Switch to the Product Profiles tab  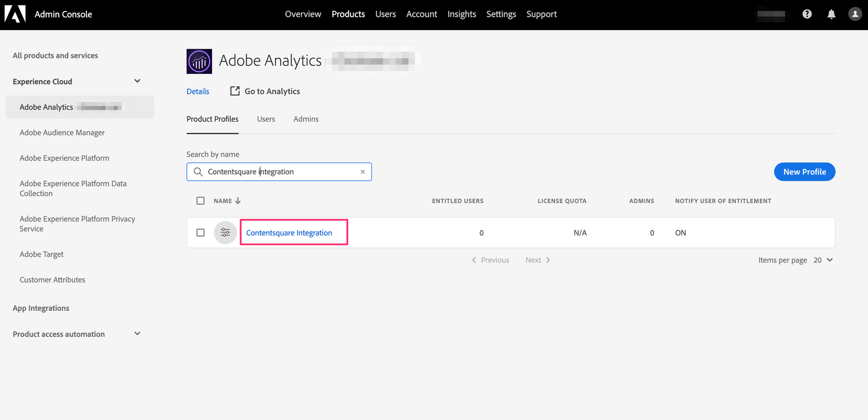(212, 119)
